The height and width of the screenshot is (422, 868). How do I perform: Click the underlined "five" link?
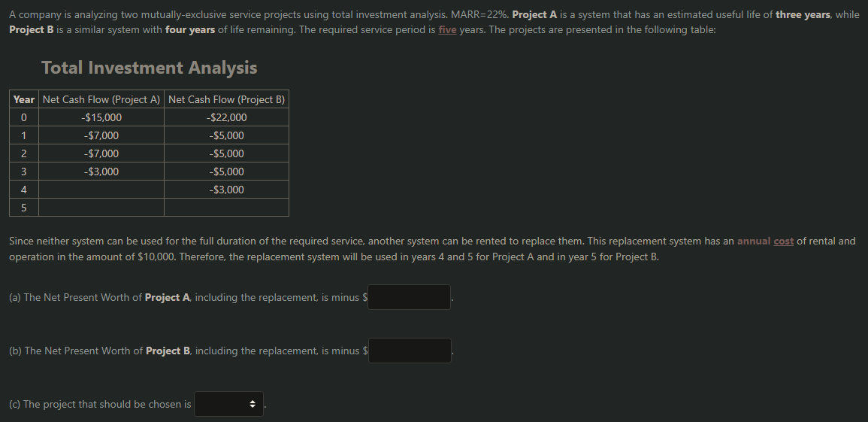pos(447,29)
